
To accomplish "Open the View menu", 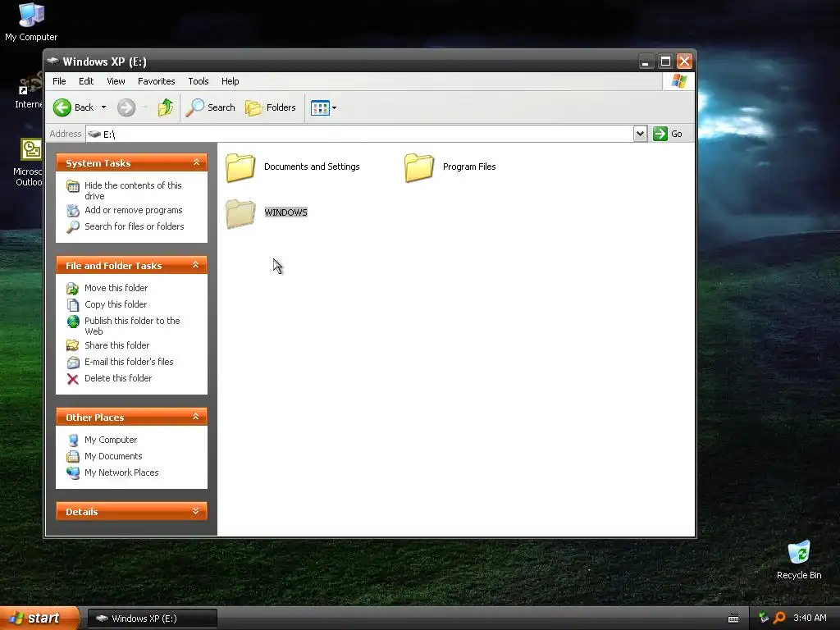I will click(x=116, y=81).
